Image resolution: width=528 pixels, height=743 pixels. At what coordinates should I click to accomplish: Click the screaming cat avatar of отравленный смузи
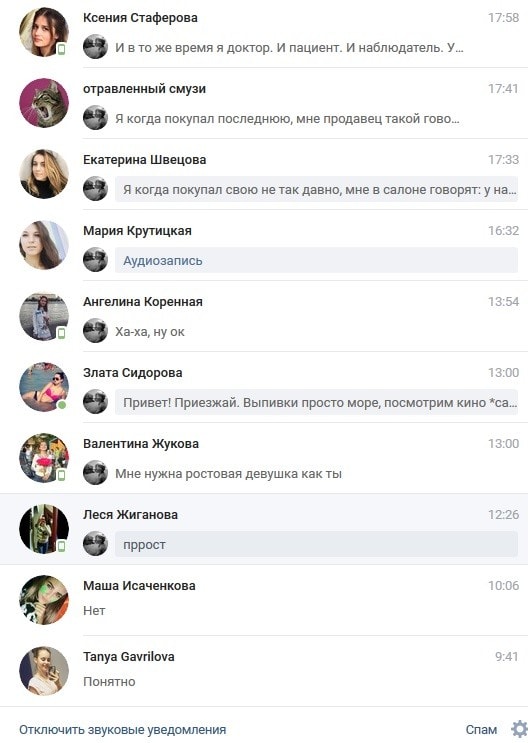tap(44, 103)
